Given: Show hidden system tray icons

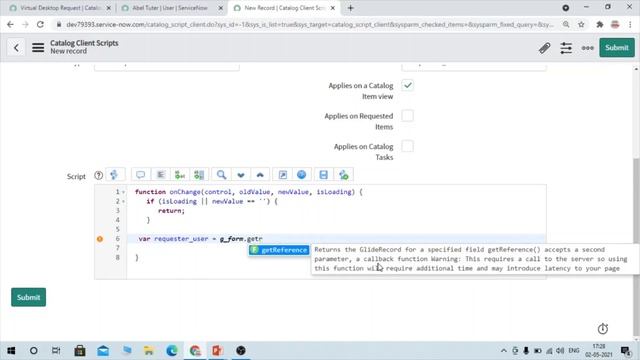Looking at the screenshot, I should [x=504, y=351].
